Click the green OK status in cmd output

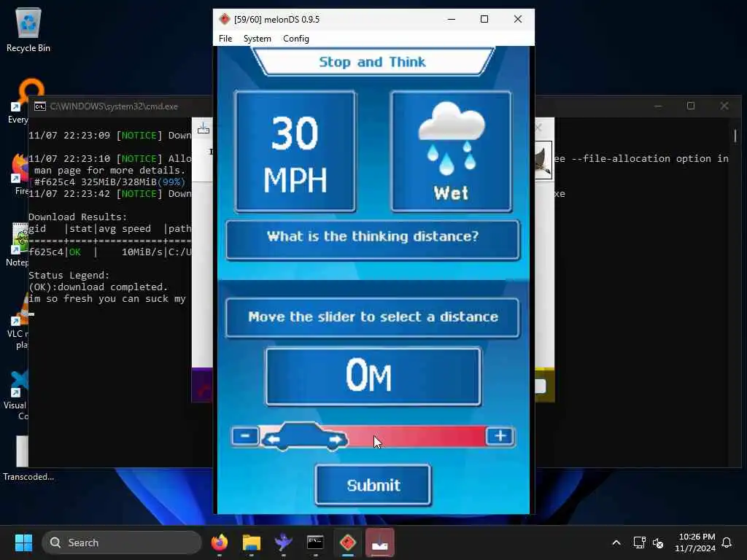[75, 252]
